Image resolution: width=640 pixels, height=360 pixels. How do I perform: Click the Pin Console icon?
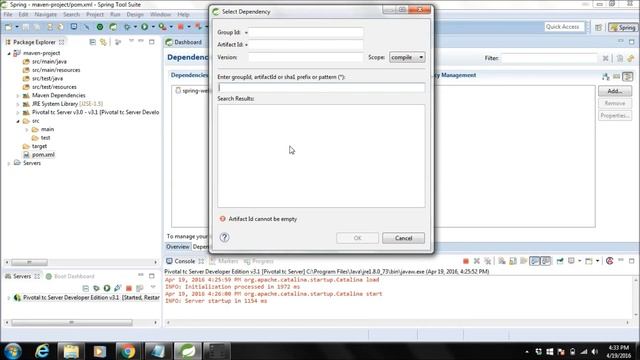point(560,261)
